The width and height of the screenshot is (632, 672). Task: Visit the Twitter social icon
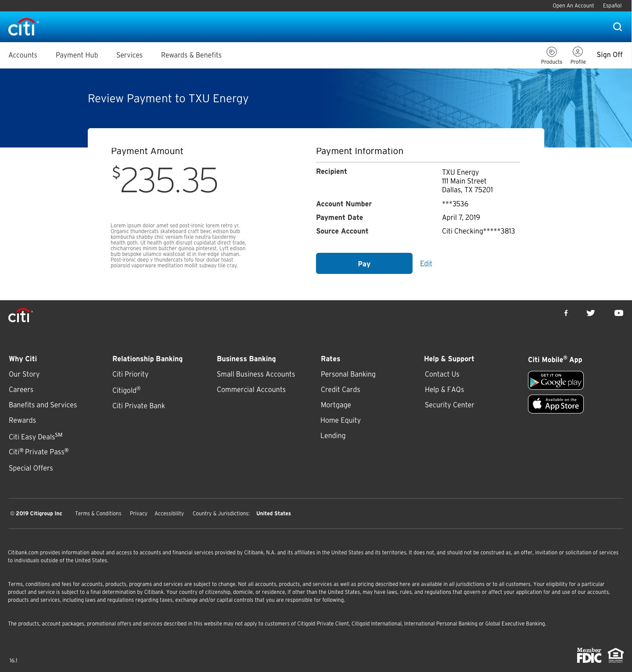tap(591, 313)
